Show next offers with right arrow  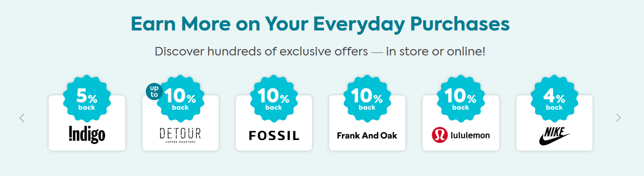[x=619, y=118]
